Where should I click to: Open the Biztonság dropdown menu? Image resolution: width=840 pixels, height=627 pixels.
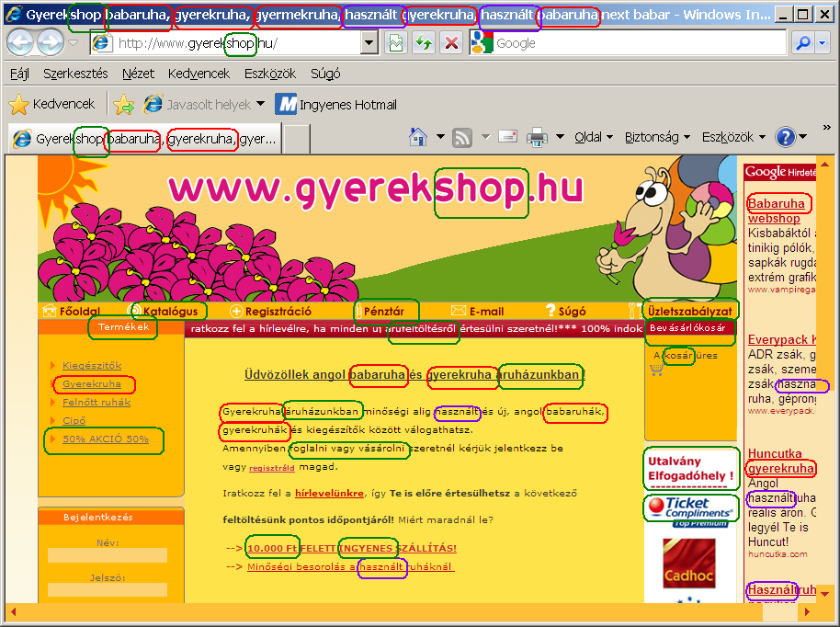(x=657, y=137)
